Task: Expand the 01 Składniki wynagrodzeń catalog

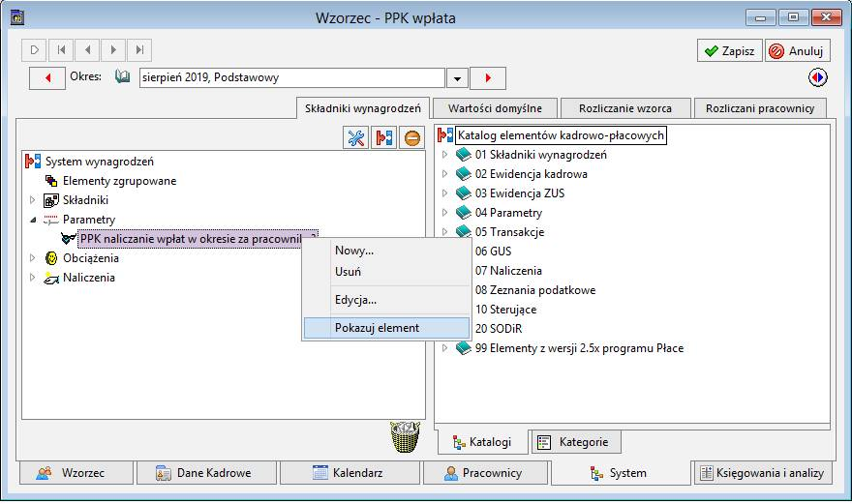Action: click(445, 155)
